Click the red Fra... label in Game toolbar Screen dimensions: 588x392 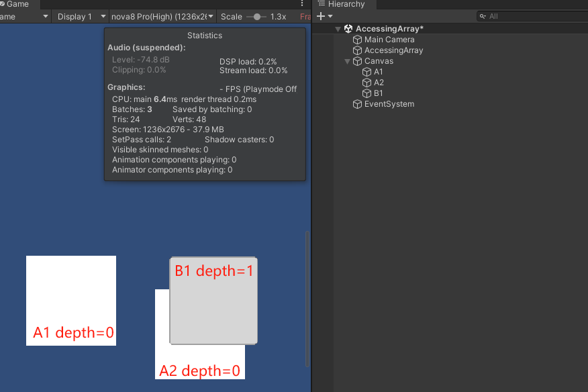click(x=305, y=17)
